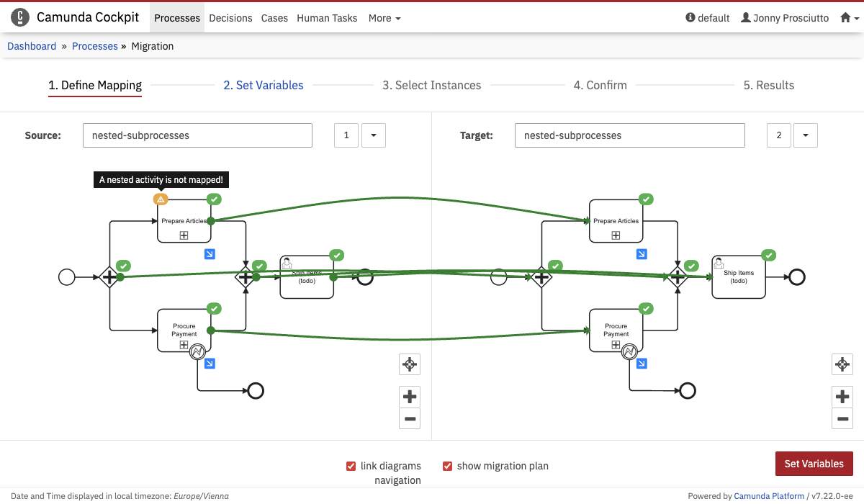This screenshot has height=504, width=864.
Task: Click the Source process definition field
Action: click(x=197, y=135)
